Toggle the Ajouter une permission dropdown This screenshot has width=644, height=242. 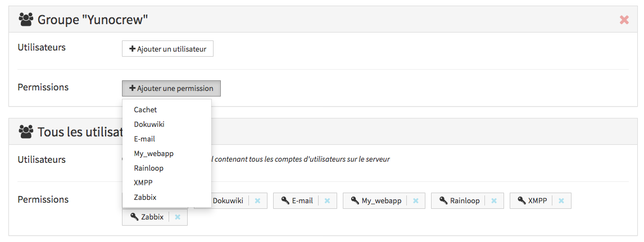tap(171, 88)
